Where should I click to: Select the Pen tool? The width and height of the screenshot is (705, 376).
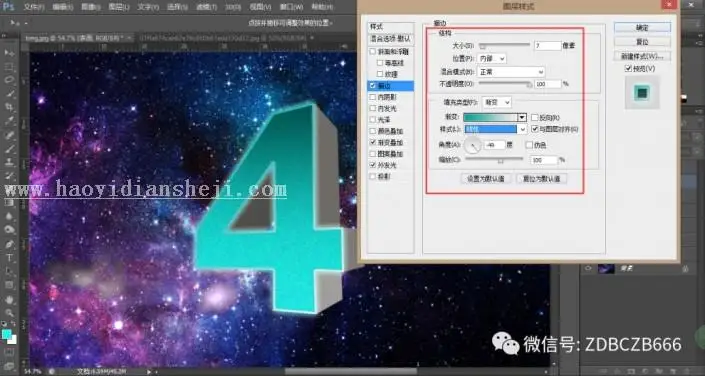pyautogui.click(x=9, y=244)
